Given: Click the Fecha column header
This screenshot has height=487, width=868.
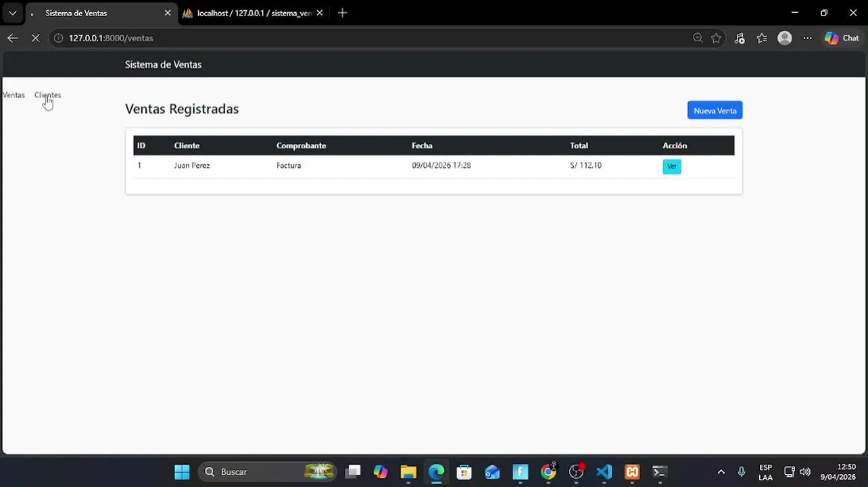Looking at the screenshot, I should click(x=422, y=145).
